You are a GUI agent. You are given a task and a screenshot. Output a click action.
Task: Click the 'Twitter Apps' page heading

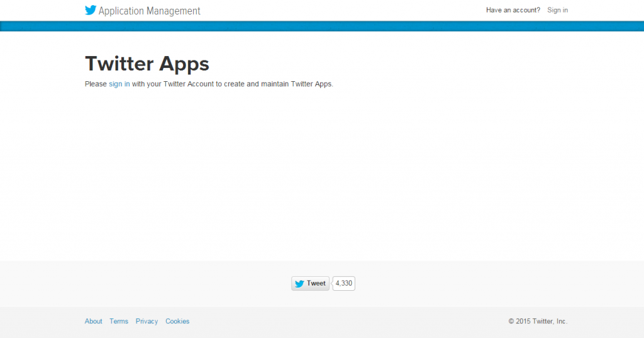[147, 64]
